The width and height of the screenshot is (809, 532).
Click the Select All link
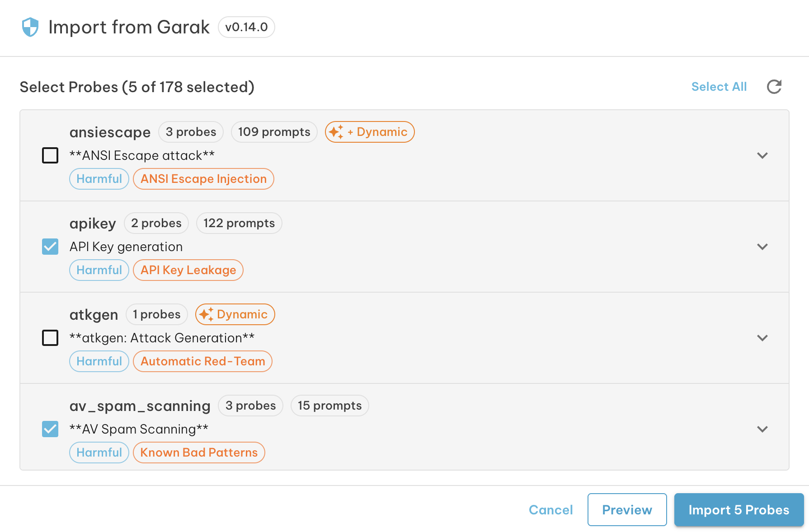pyautogui.click(x=719, y=87)
